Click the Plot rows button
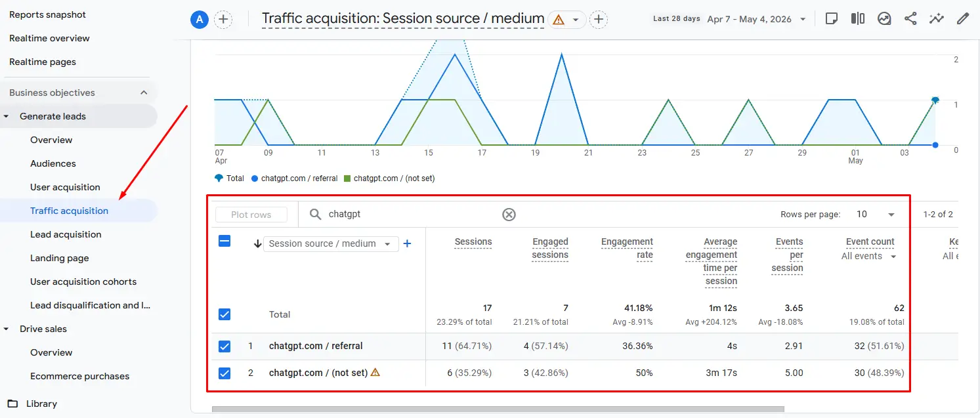Screen dimensions: 980x418 click(251, 215)
